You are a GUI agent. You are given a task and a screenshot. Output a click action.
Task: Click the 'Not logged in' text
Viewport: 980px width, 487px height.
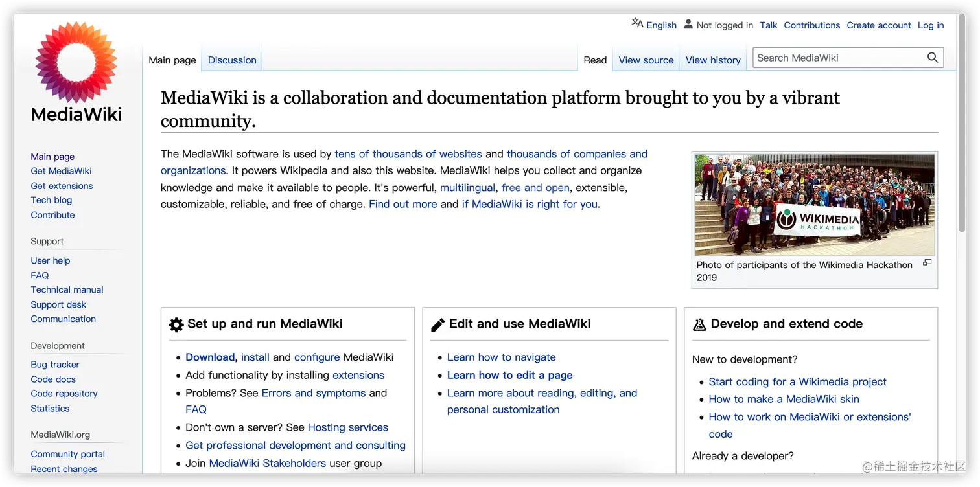click(725, 25)
